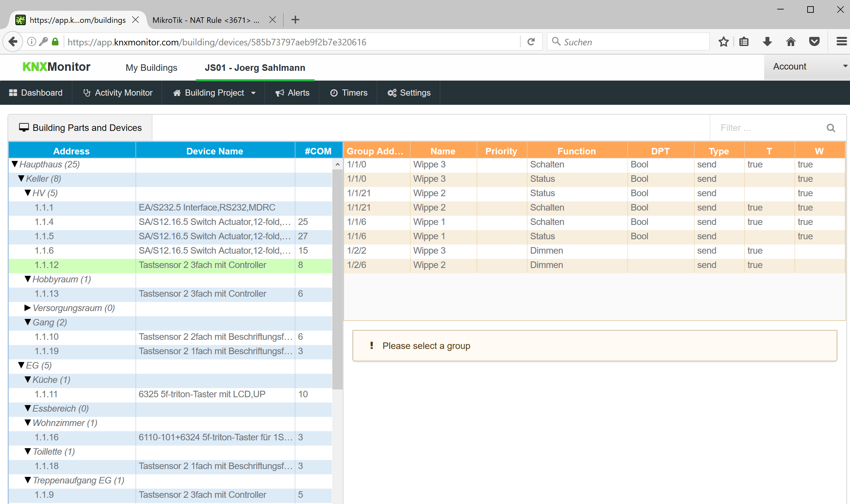Click the filter search magnifier icon
Image resolution: width=850 pixels, height=504 pixels.
831,128
